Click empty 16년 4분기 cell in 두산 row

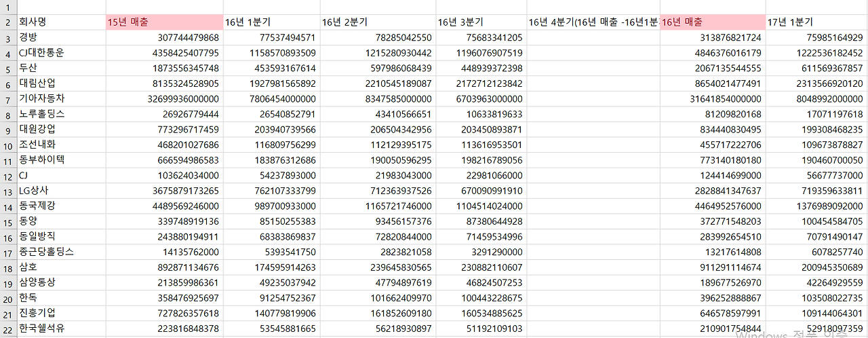[x=593, y=68]
